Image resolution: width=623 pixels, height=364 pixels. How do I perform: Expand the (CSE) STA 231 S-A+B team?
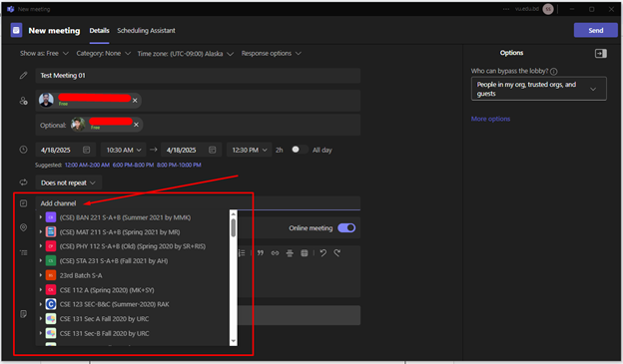point(41,261)
